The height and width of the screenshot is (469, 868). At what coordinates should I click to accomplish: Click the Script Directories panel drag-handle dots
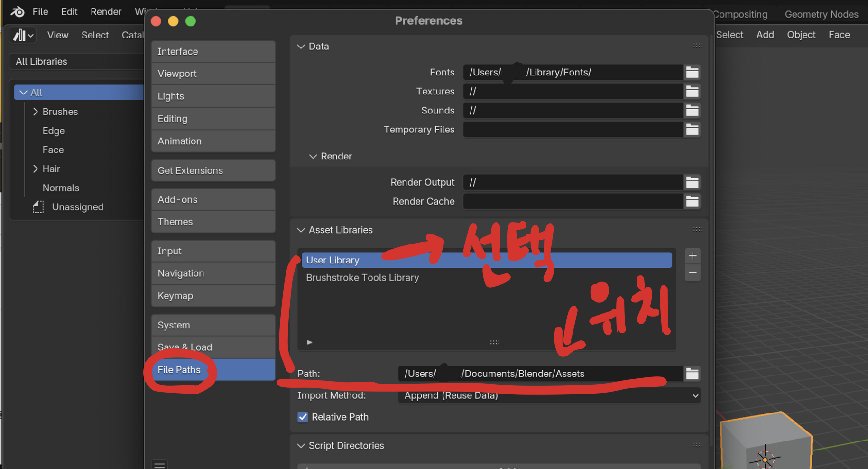tap(698, 445)
